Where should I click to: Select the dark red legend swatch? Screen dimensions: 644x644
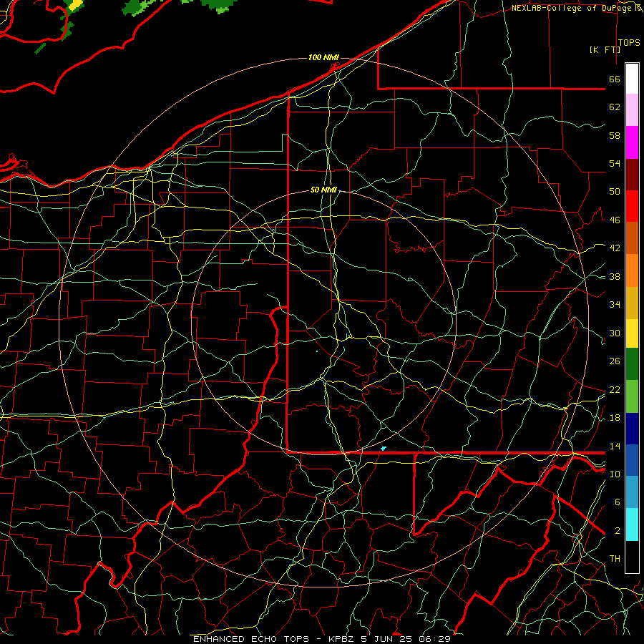coord(632,175)
